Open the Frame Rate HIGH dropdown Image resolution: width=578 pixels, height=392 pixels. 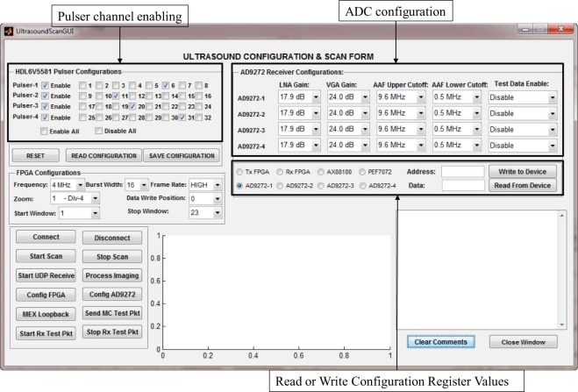pyautogui.click(x=205, y=184)
